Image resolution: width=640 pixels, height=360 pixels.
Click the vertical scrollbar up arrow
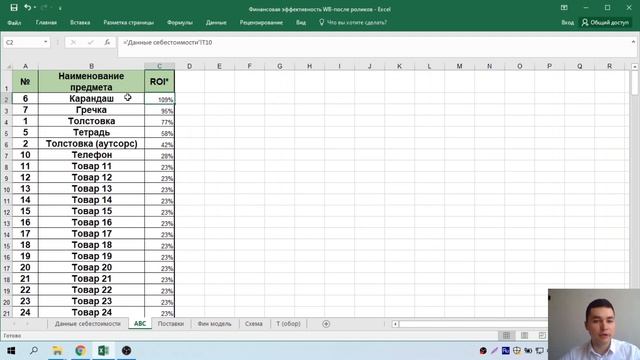point(635,67)
